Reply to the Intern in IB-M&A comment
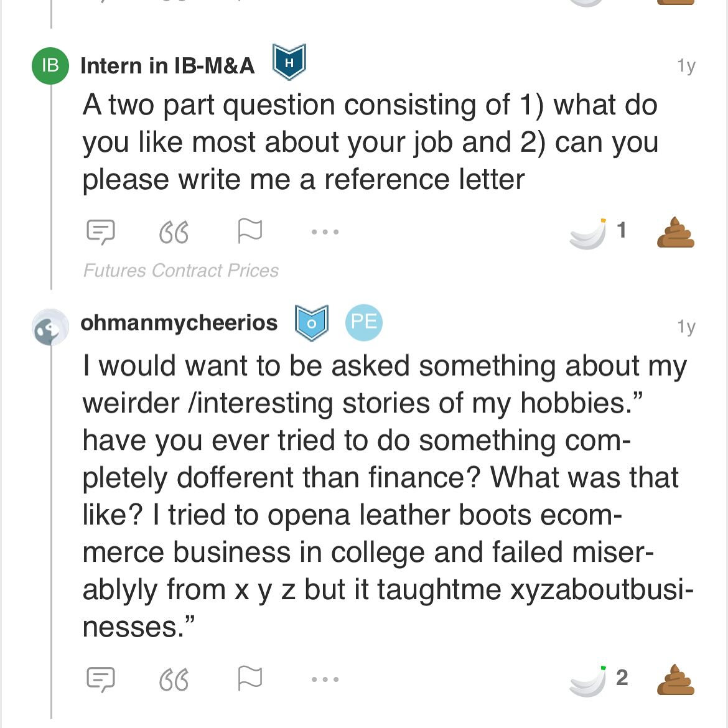 tap(100, 231)
